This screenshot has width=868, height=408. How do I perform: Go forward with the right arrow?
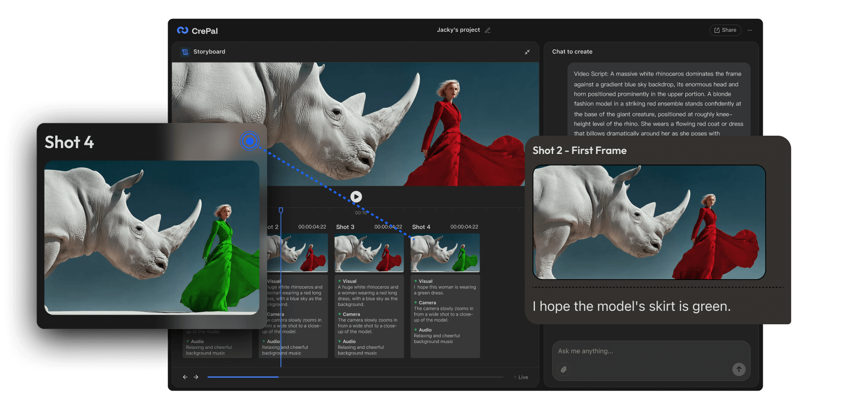pyautogui.click(x=196, y=377)
